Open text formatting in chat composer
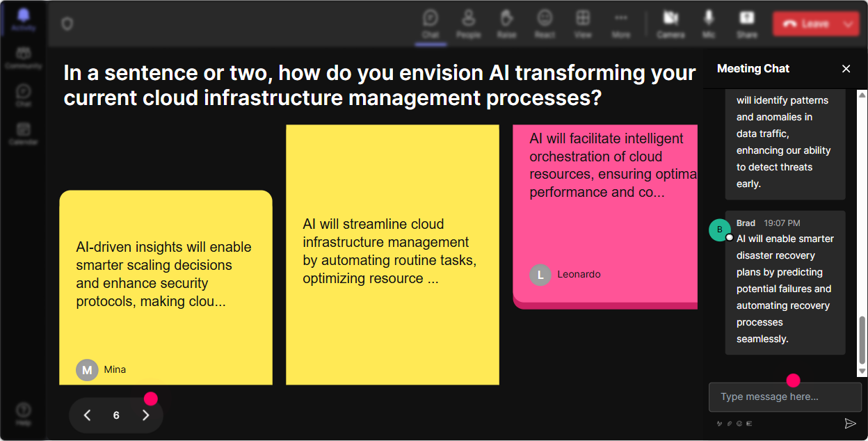The width and height of the screenshot is (868, 441). (x=720, y=423)
